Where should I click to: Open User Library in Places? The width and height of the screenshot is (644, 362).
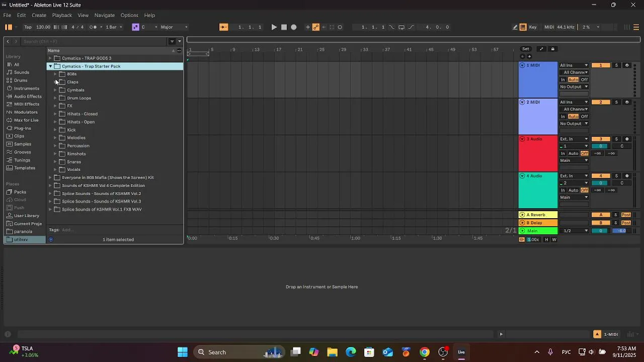(x=27, y=216)
